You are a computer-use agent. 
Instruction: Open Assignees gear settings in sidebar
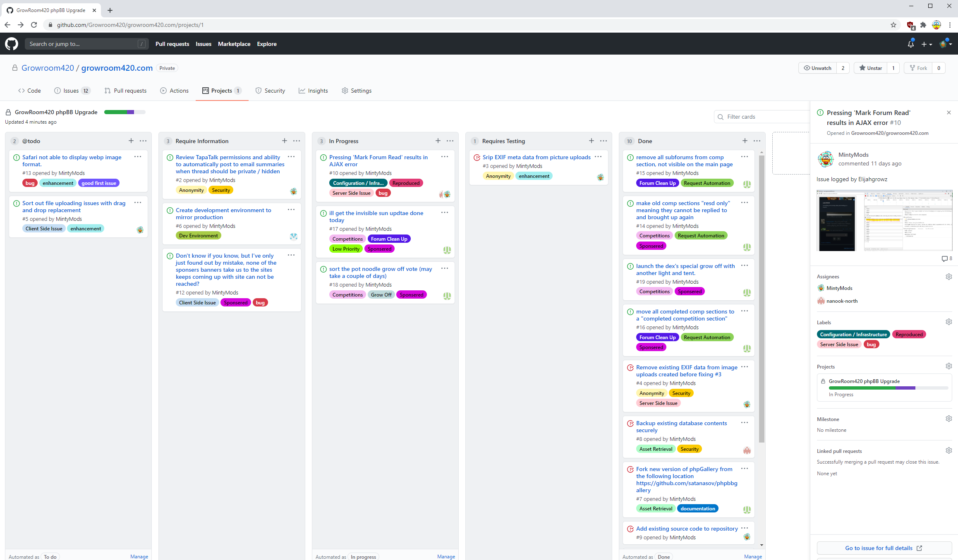pyautogui.click(x=948, y=277)
